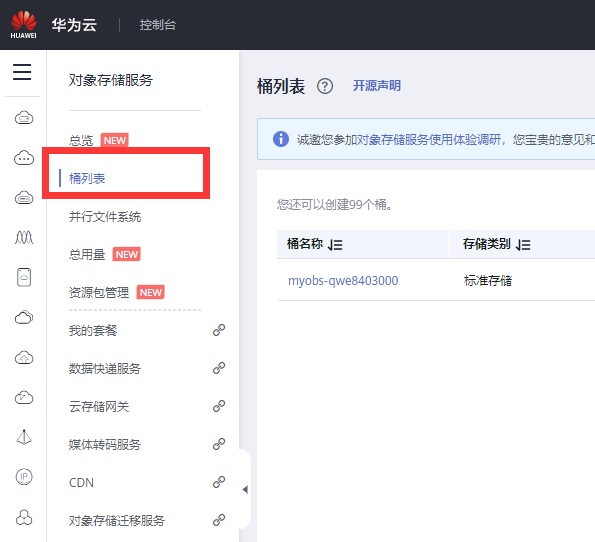Click the three-circle cluster icon in the rail
This screenshot has height=542, width=595.
click(24, 517)
